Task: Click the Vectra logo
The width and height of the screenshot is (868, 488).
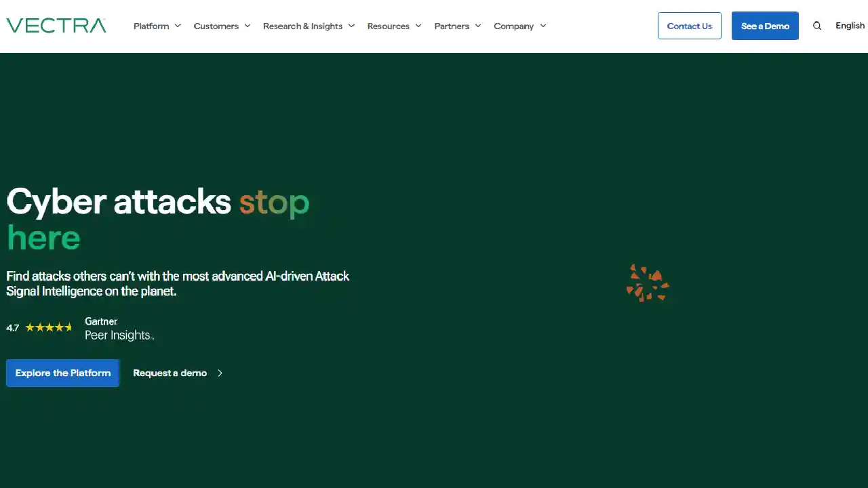Action: coord(56,26)
